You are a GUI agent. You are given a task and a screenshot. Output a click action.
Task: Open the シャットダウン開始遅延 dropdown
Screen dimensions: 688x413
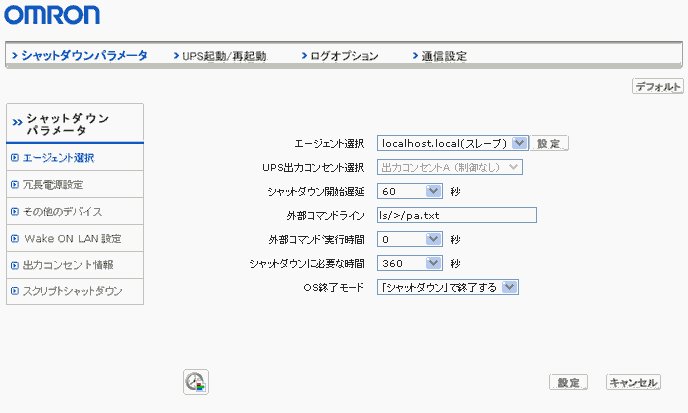[x=410, y=191]
